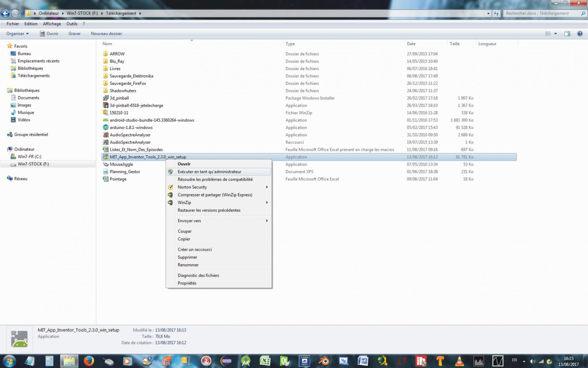Click the volume speaker tray icon
This screenshot has height=368, width=588.
click(532, 361)
